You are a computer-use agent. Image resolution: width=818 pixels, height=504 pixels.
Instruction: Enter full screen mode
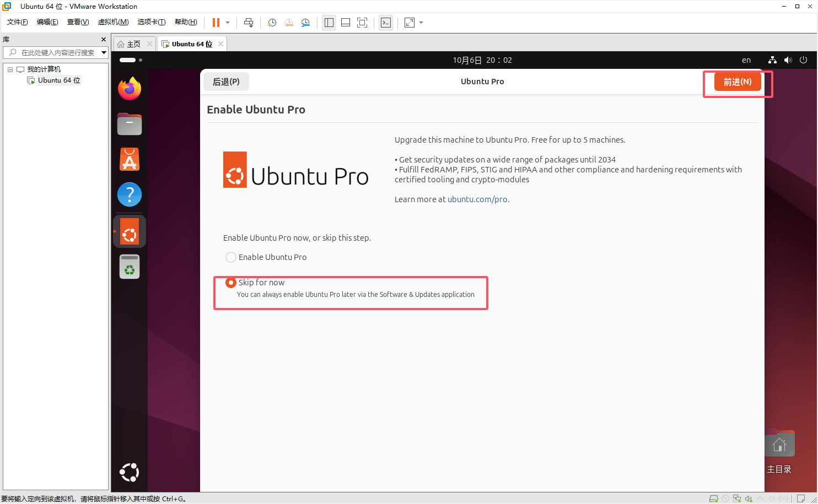click(362, 23)
